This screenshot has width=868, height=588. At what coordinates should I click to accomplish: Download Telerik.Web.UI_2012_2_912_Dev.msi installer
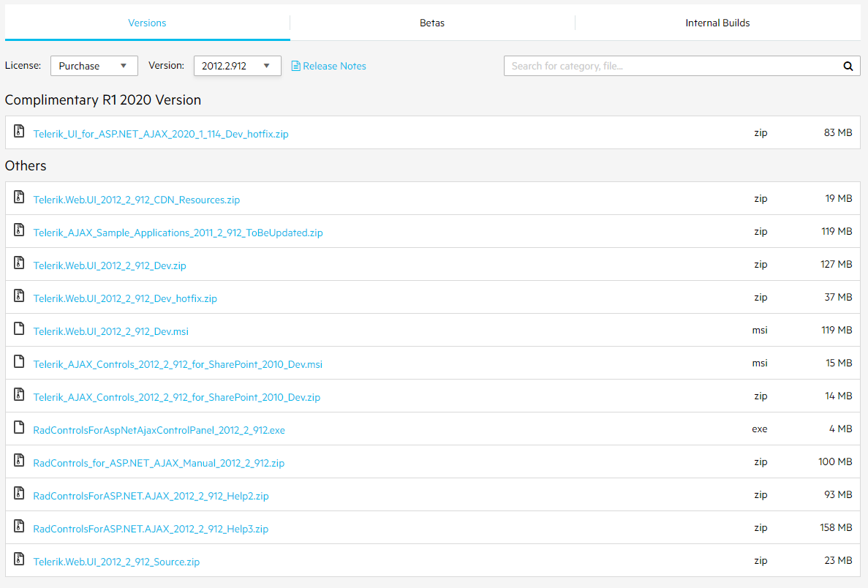click(110, 331)
